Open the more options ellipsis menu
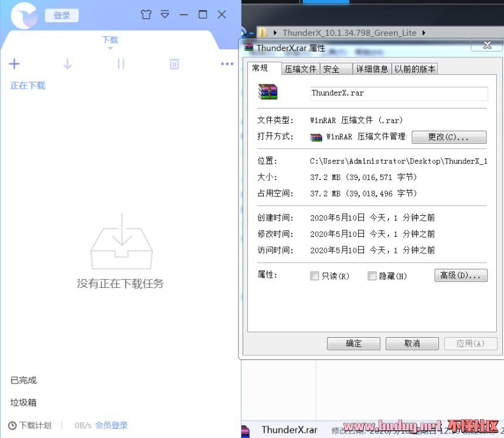504x438 pixels. coord(227,64)
